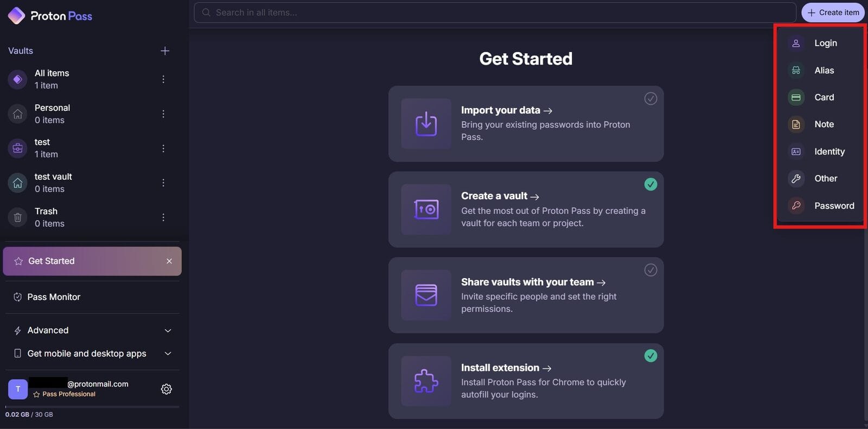
Task: Click the Install extension puzzle icon
Action: [x=426, y=381]
